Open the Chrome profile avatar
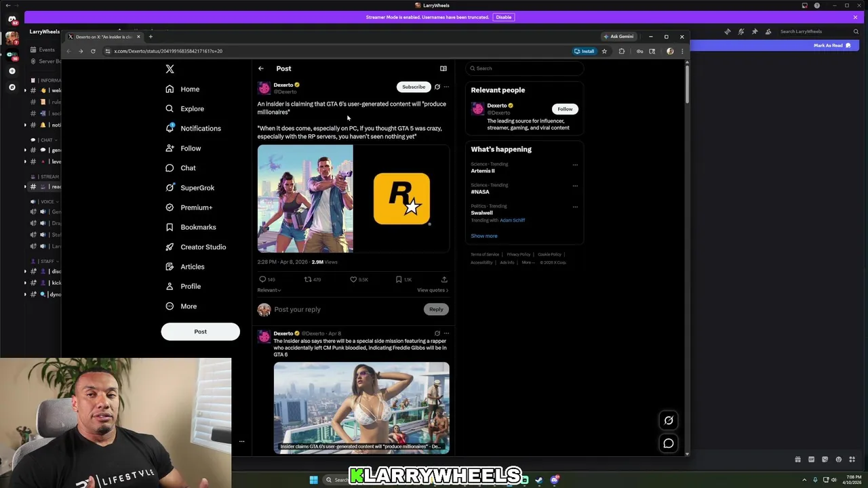The image size is (868, 488). pyautogui.click(x=670, y=51)
